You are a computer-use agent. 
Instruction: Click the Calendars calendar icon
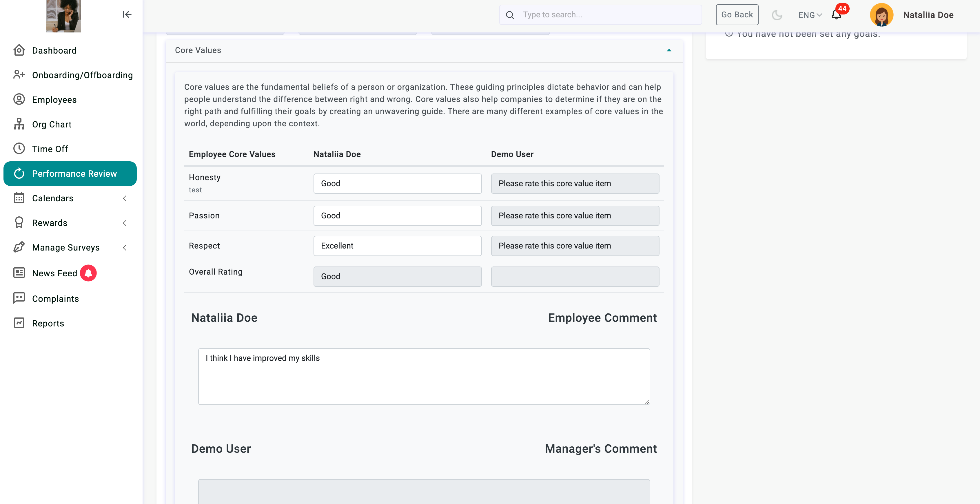point(19,198)
